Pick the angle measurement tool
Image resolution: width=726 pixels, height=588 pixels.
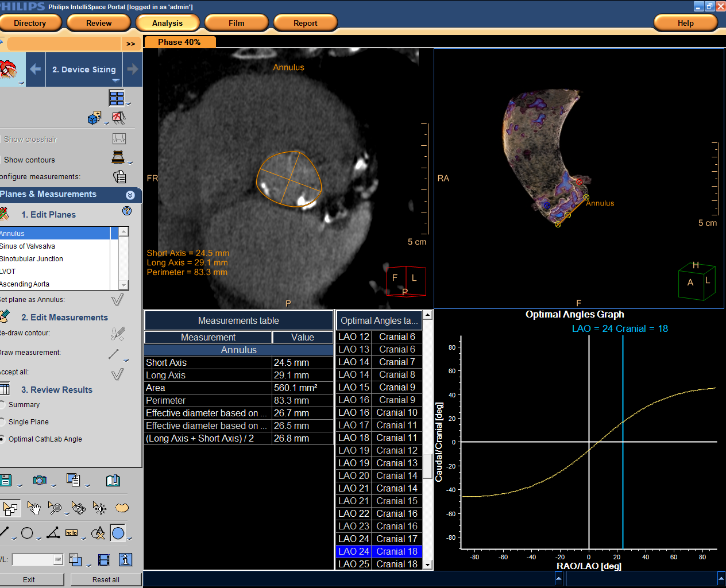pyautogui.click(x=53, y=533)
